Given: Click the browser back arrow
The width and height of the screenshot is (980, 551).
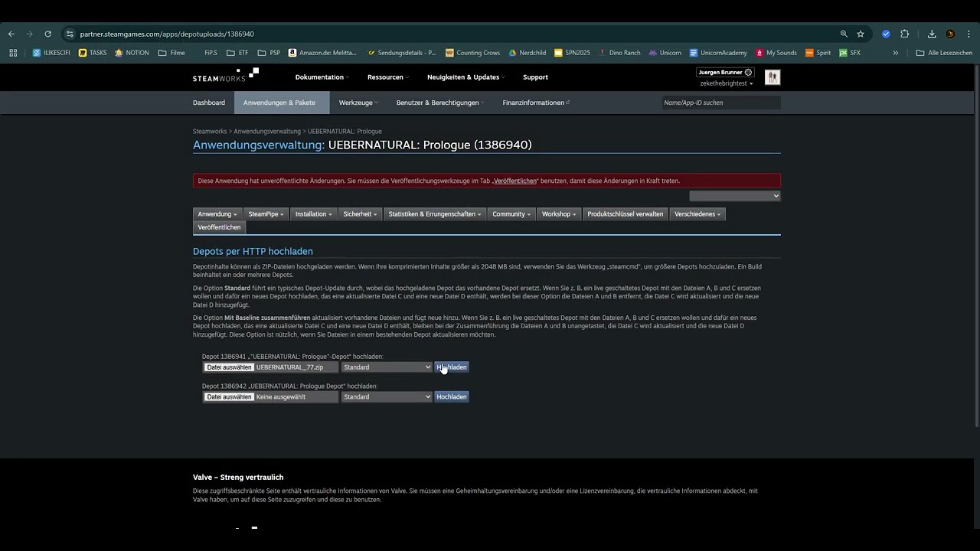Looking at the screenshot, I should (x=11, y=34).
